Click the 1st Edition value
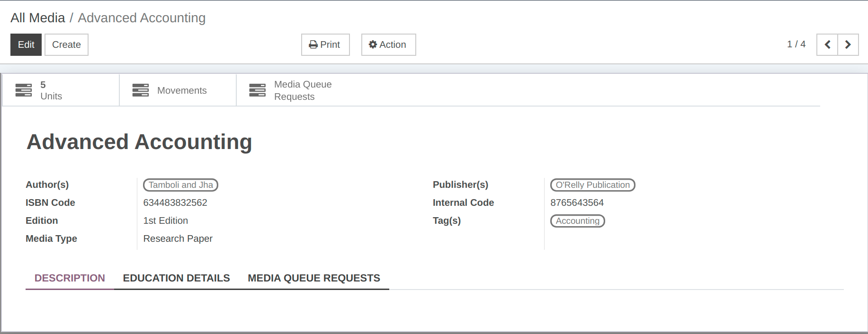Screen dimensions: 868x334 pos(166,220)
